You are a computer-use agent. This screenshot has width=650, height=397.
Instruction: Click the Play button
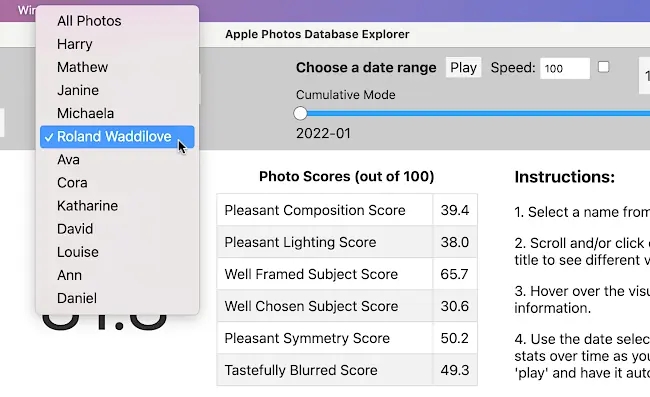pos(463,68)
